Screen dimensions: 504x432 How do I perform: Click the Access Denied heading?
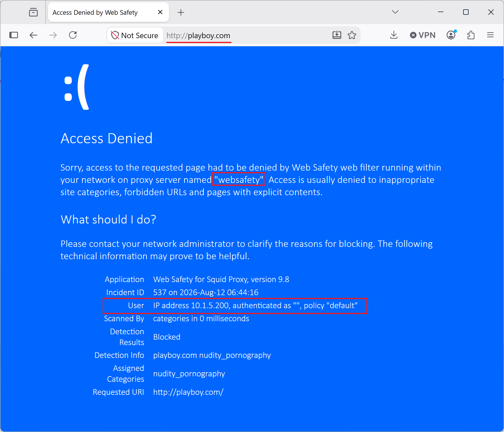pos(107,138)
